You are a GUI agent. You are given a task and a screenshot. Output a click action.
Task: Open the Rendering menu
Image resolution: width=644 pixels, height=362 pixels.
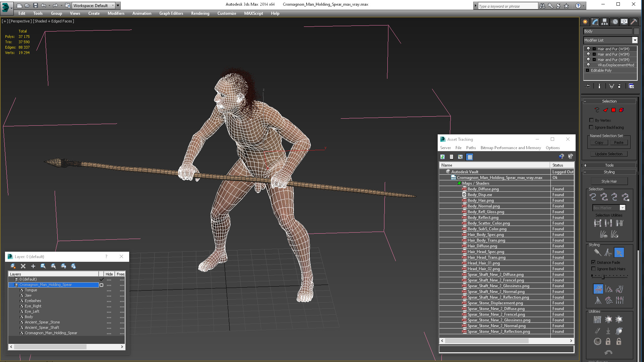200,13
